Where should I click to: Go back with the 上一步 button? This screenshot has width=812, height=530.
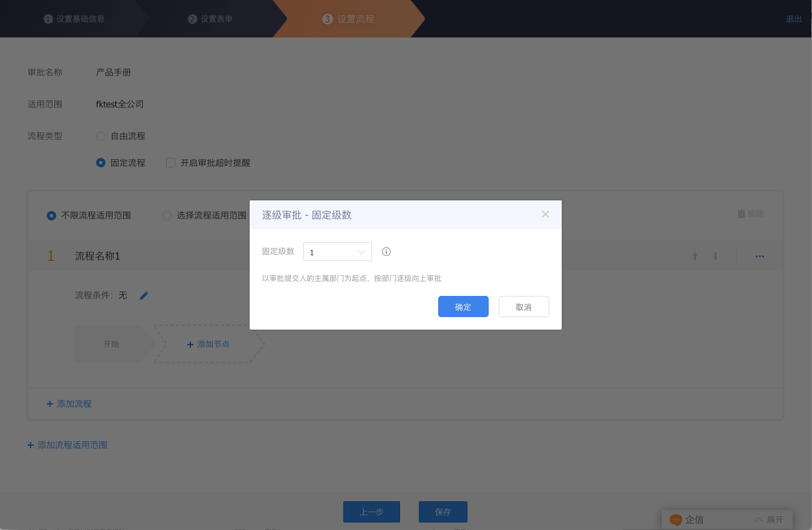coord(371,512)
